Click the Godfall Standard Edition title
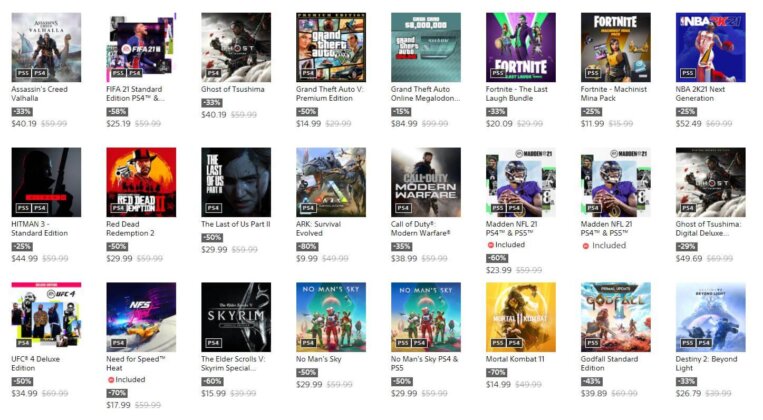This screenshot has height=420, width=763. click(x=609, y=363)
